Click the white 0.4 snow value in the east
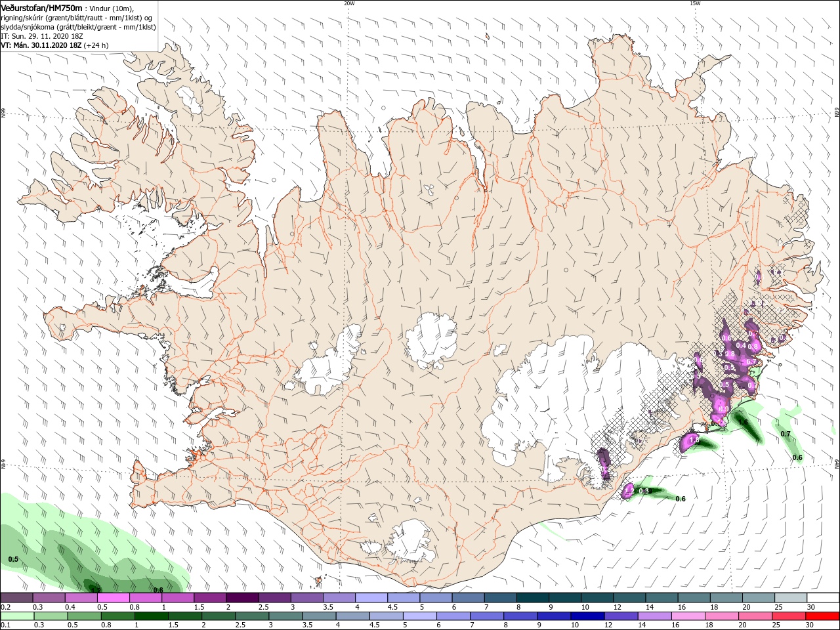Viewport: 840px width, 630px height. point(741,345)
